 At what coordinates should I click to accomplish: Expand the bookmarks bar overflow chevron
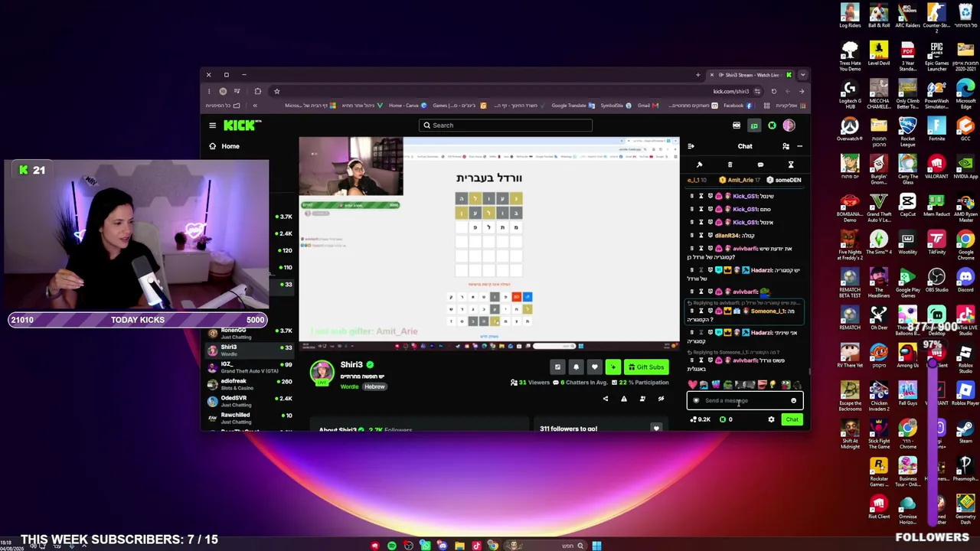tap(255, 106)
